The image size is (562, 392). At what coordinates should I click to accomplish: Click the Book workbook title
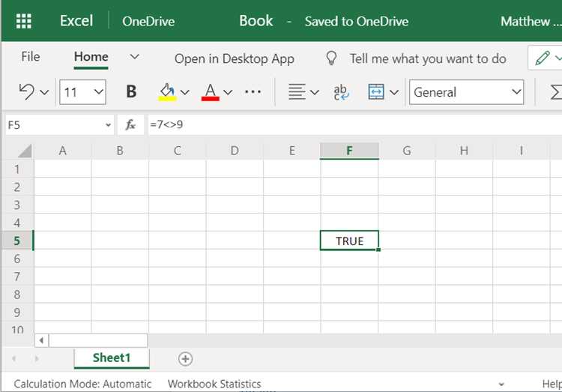coord(256,21)
